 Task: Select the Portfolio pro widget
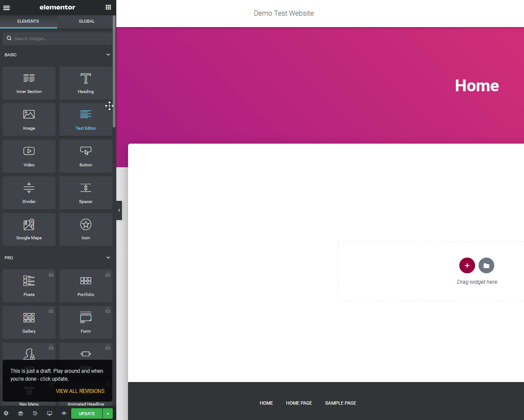[86, 286]
